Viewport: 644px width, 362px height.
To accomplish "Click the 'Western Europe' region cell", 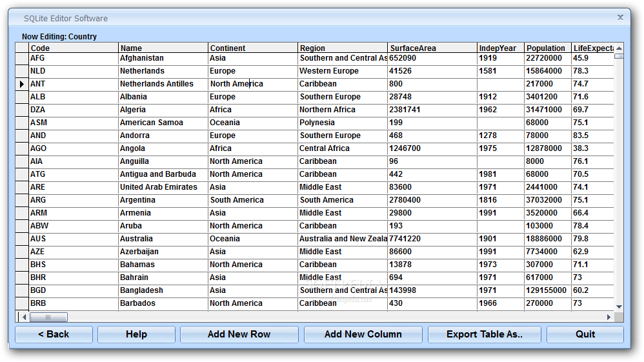I will point(343,71).
